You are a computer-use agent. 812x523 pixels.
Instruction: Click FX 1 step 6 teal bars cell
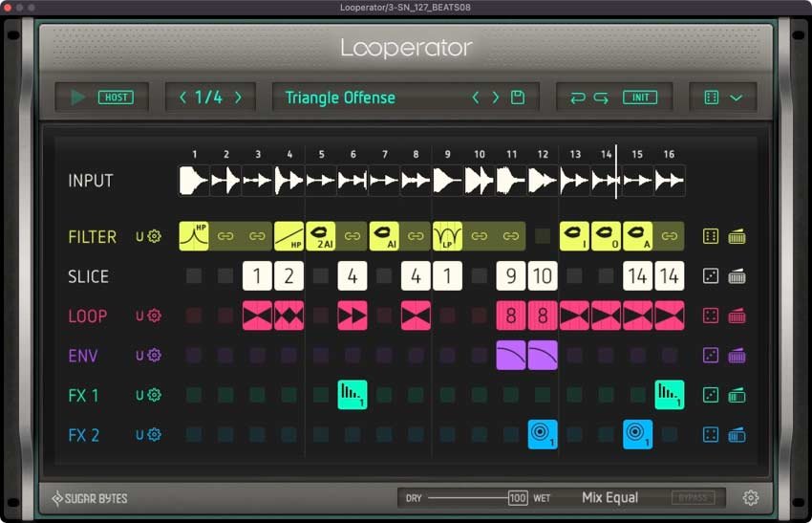(353, 395)
